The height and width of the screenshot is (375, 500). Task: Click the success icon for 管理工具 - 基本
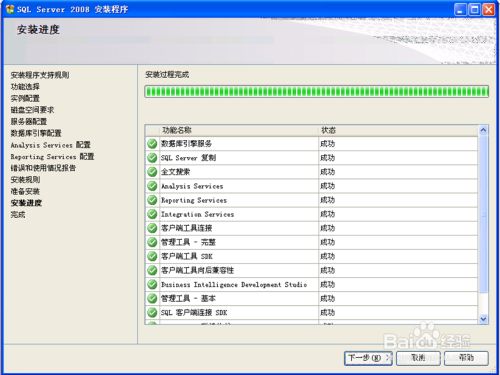pos(152,298)
